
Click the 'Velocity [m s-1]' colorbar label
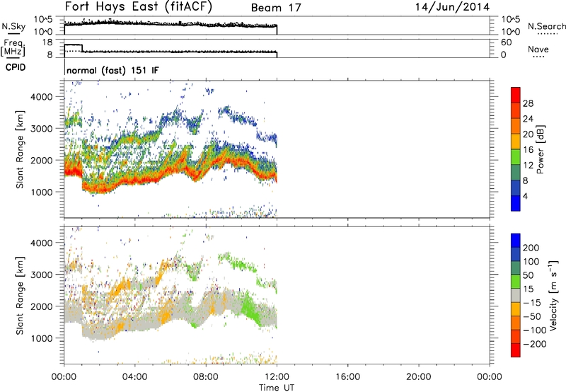[x=553, y=295]
